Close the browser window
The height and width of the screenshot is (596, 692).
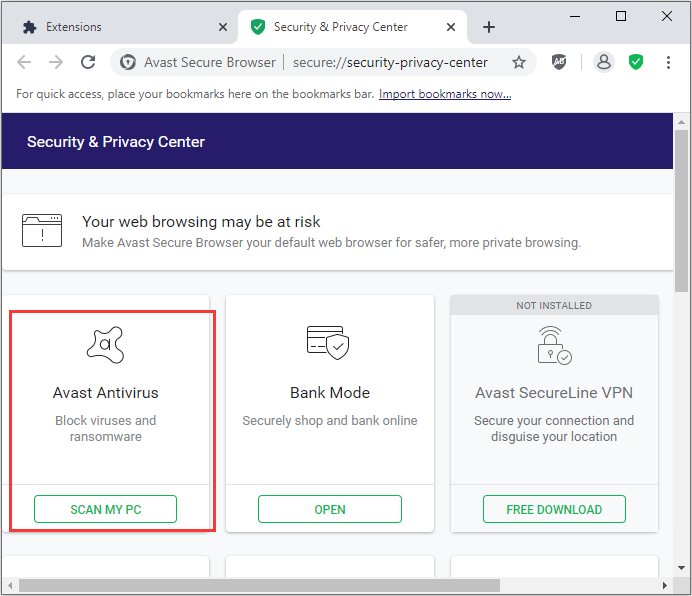tap(667, 16)
